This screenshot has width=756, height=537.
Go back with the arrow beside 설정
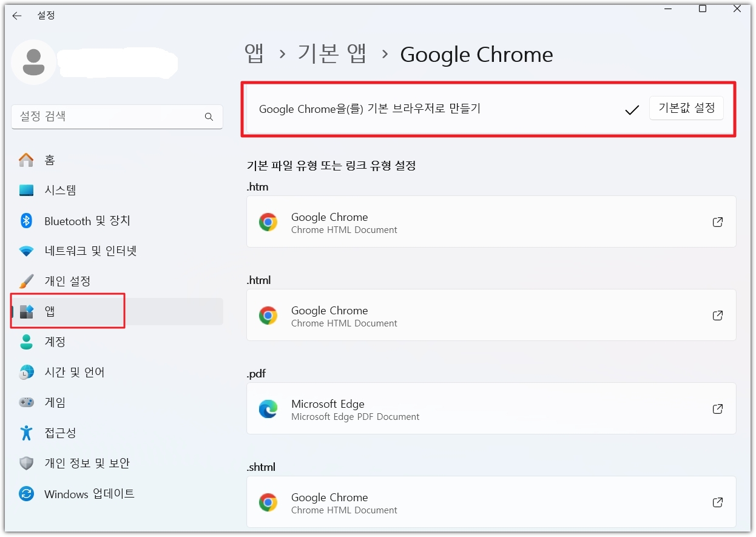click(17, 16)
